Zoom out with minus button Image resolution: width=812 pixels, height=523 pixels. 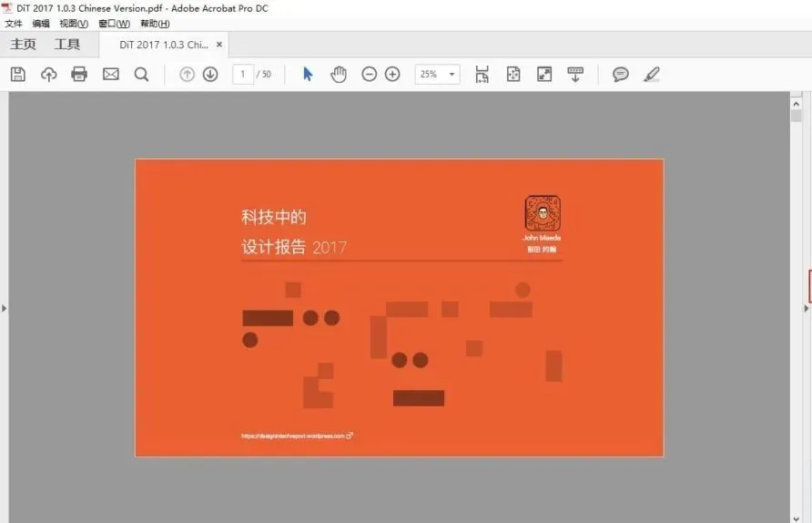tap(370, 74)
